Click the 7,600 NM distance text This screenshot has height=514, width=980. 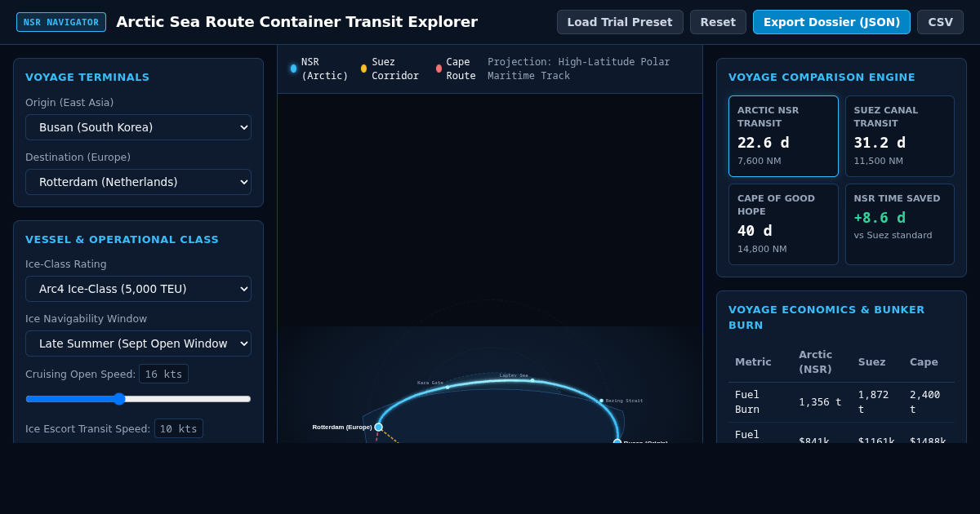[x=759, y=161]
